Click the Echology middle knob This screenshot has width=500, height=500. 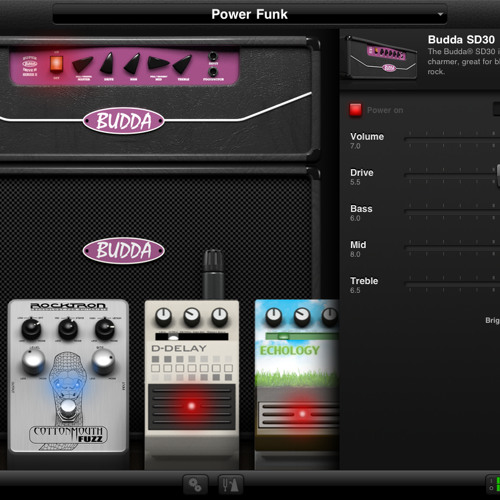(x=302, y=317)
